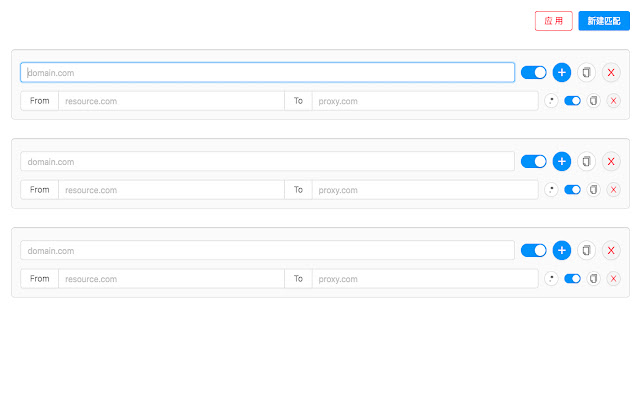Disable the first domain group toggle
Viewport: 640px width, 400px height.
(x=534, y=72)
